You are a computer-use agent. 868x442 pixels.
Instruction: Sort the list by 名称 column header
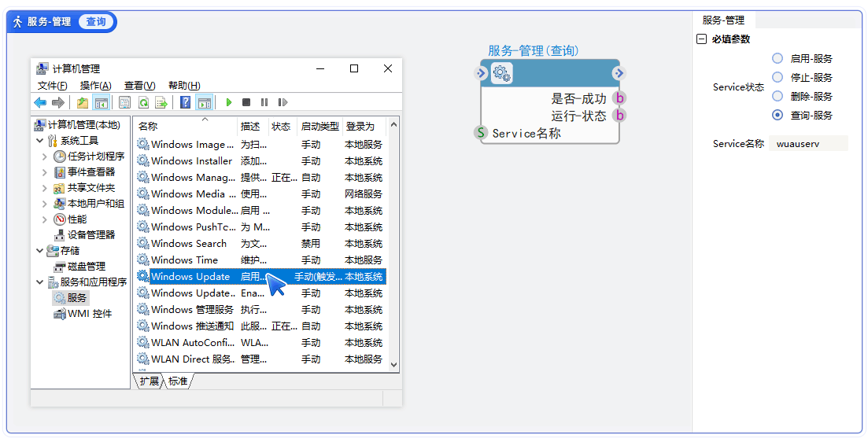point(148,126)
